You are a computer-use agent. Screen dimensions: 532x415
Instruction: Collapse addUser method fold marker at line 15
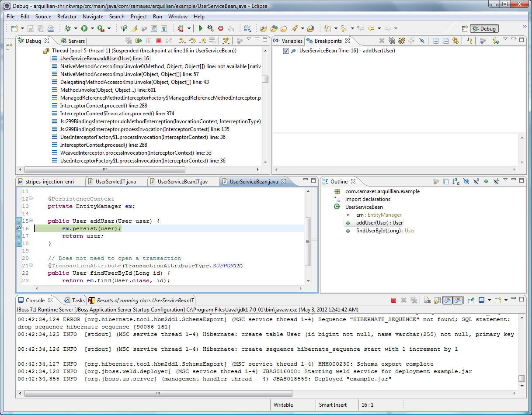click(x=31, y=221)
